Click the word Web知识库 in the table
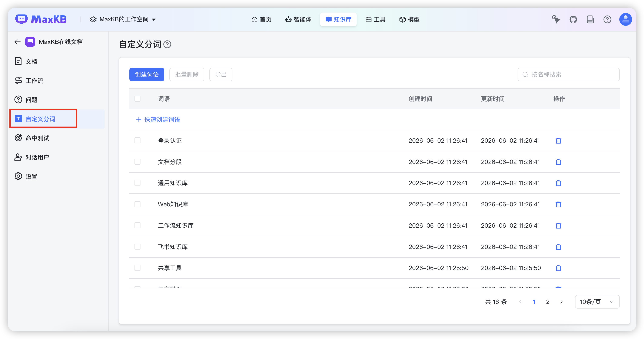The width and height of the screenshot is (644, 339). [x=173, y=204]
